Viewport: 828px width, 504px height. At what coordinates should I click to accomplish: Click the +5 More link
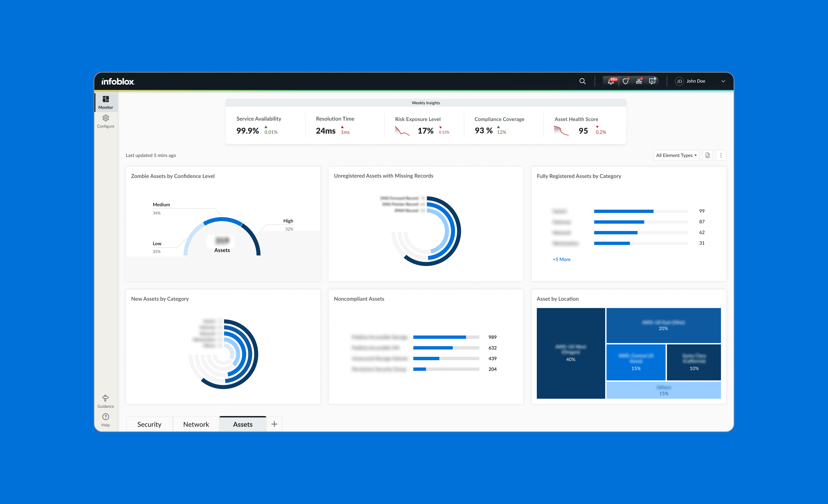(x=561, y=259)
